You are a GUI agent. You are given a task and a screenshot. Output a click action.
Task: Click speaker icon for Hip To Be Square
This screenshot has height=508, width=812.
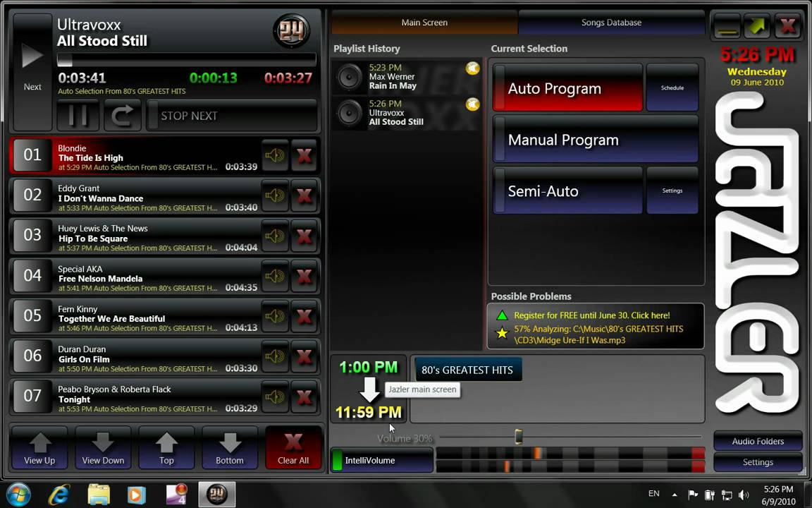tap(275, 236)
